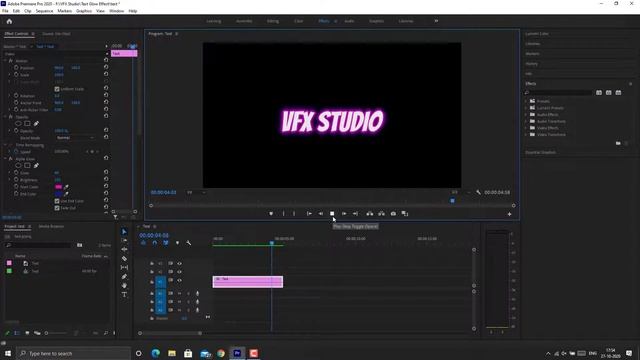
Task: Create ellipse mask under Opacity
Action: coord(18,124)
